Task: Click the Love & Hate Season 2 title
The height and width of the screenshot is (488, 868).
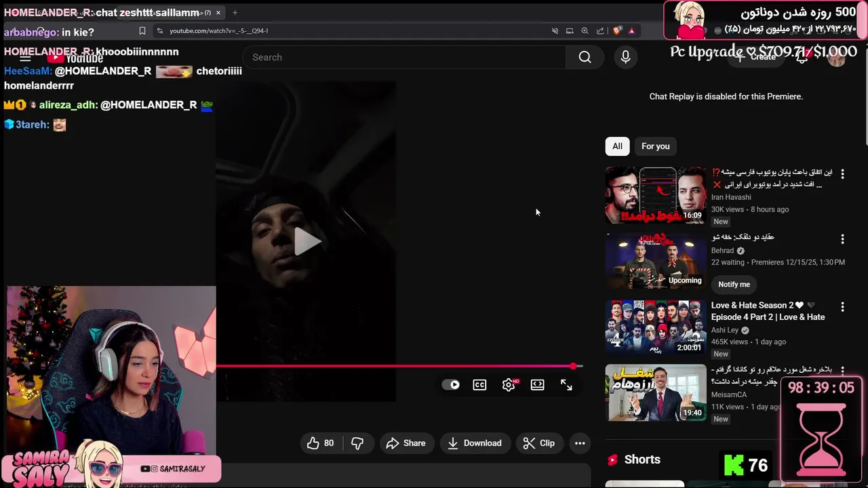Action: [768, 311]
